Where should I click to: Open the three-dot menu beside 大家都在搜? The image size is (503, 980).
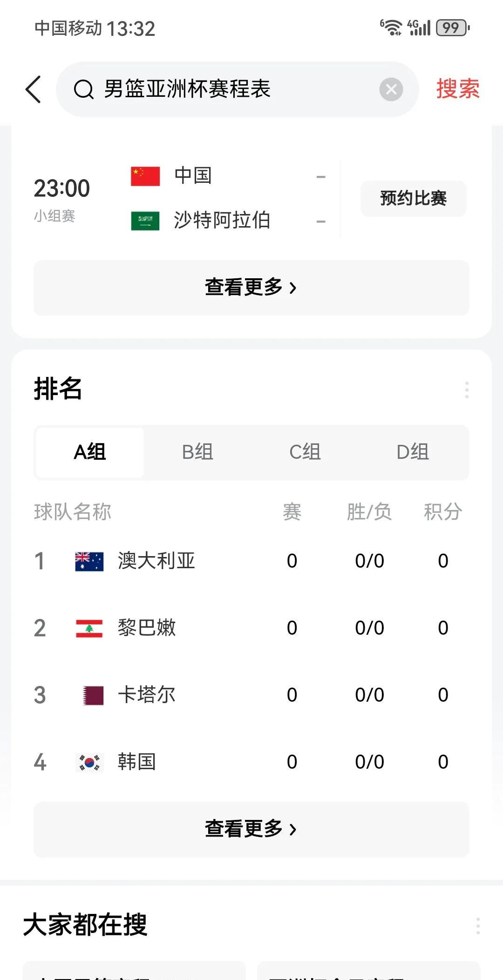click(x=478, y=926)
